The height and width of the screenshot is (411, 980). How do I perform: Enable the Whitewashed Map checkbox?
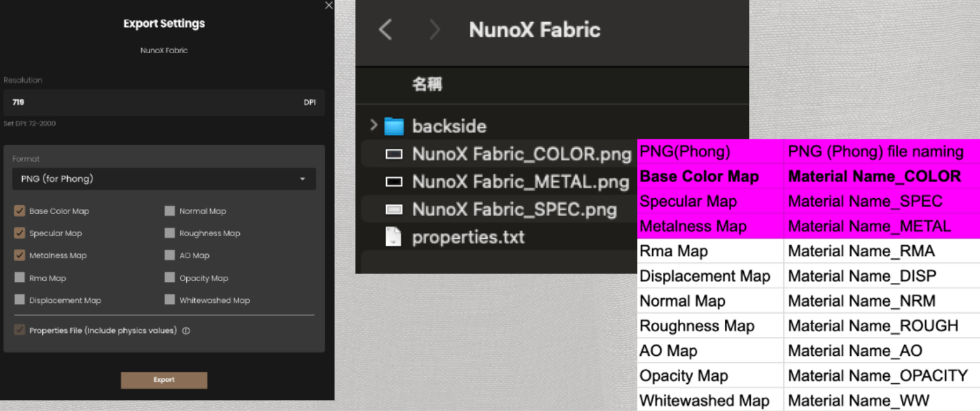click(x=170, y=300)
